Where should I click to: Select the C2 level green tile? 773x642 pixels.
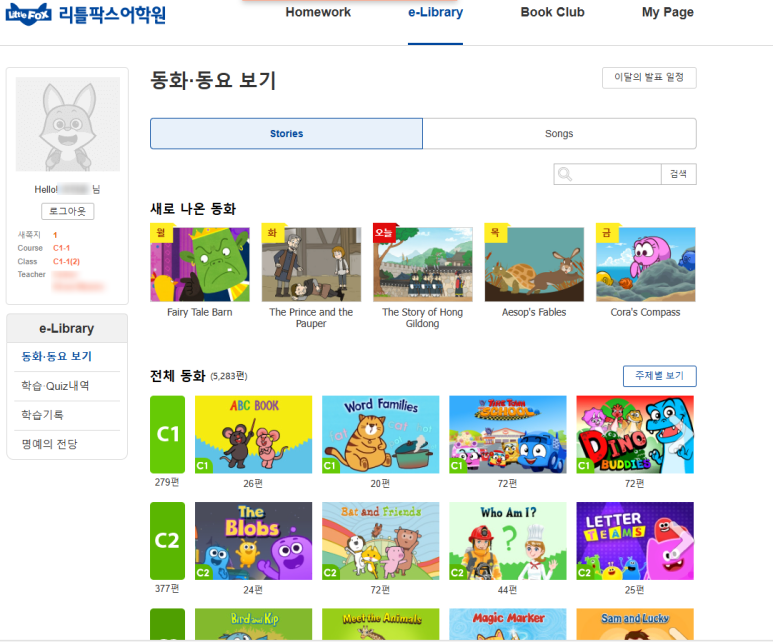[168, 540]
